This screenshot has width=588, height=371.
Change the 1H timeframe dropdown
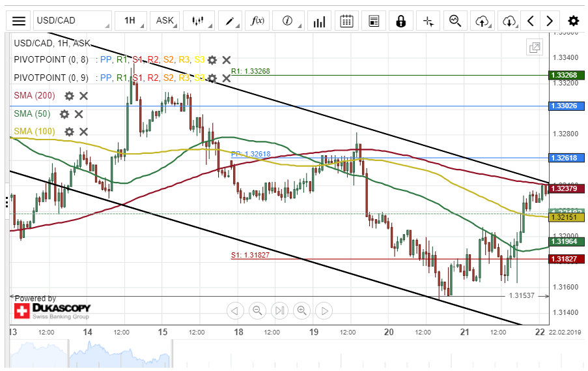click(130, 21)
